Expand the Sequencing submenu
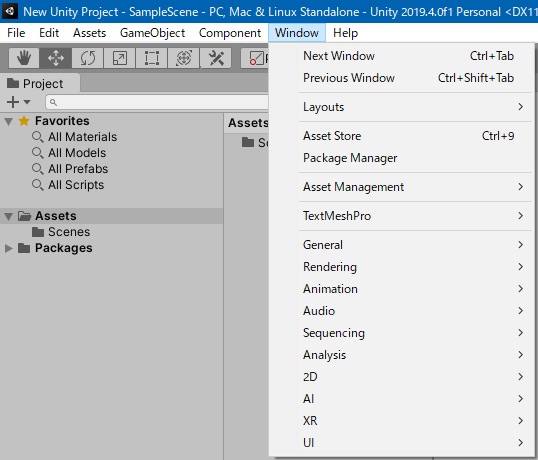 point(401,333)
